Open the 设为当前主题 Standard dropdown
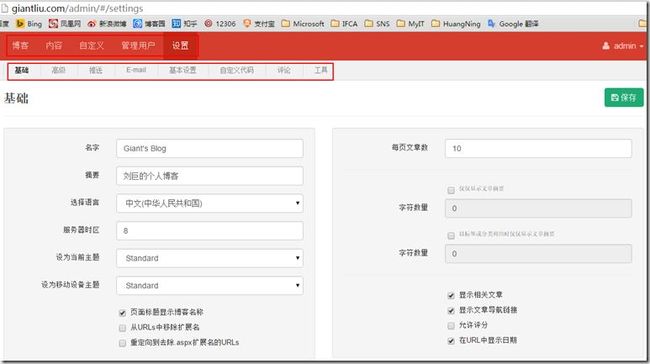Image resolution: width=650 pixels, height=364 pixels. 210,258
